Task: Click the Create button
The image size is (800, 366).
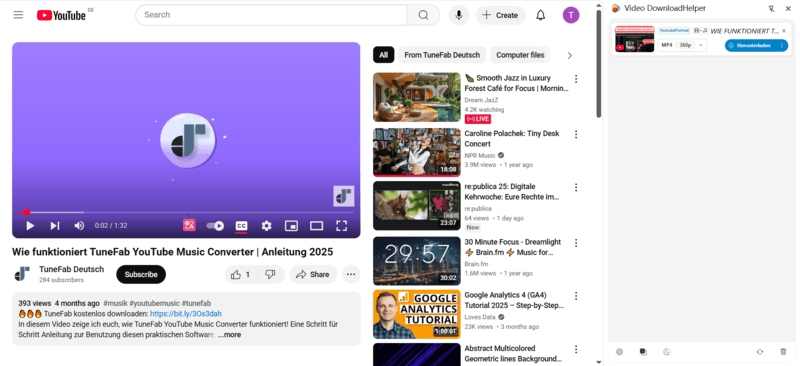Action: (x=501, y=15)
